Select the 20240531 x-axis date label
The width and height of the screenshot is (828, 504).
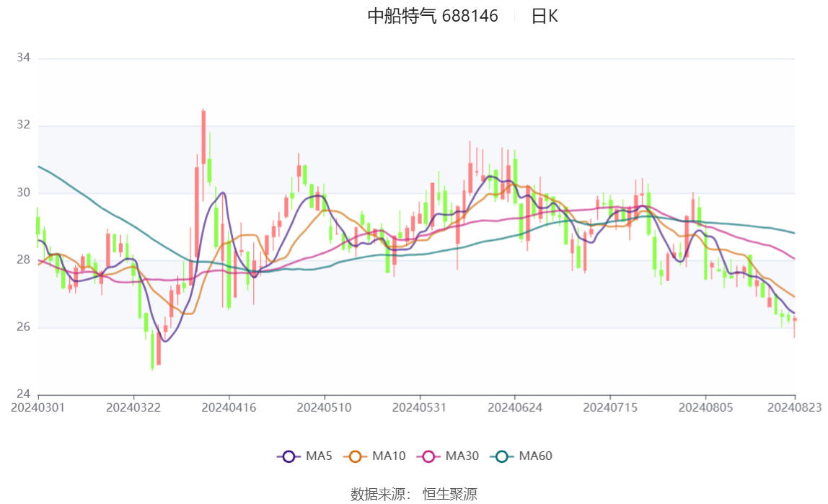coord(419,407)
